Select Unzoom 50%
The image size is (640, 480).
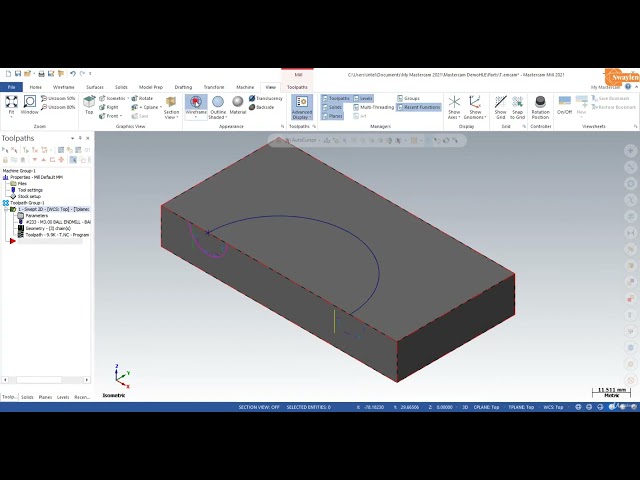58,98
